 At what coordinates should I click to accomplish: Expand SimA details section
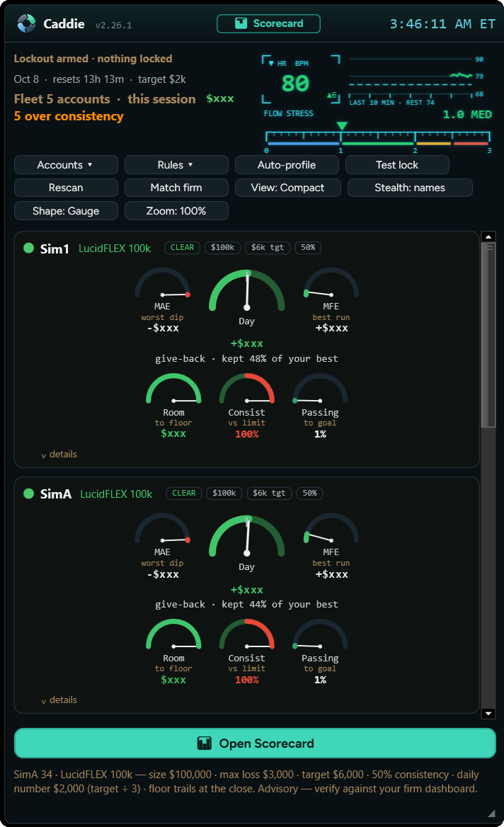point(59,700)
